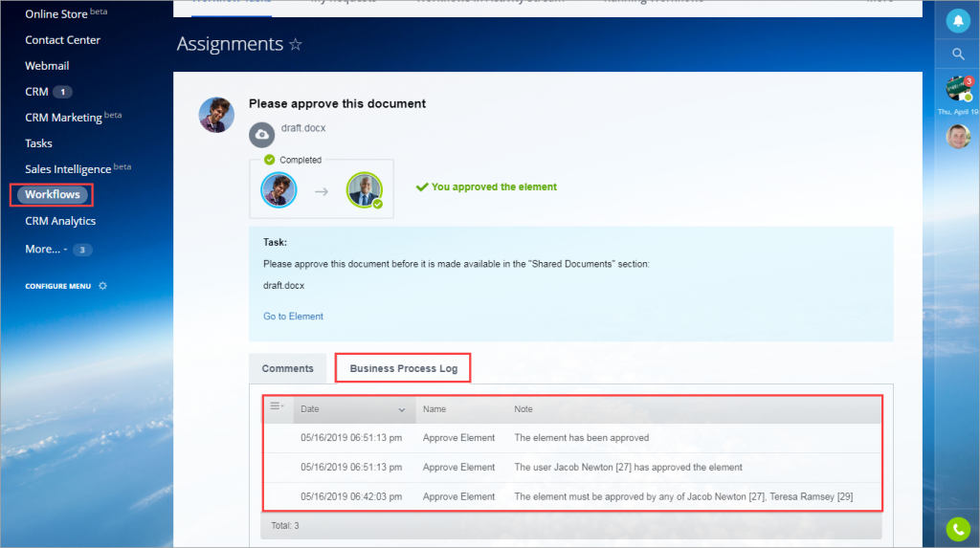
Task: Open the chat avatar with 3 badge
Action: pyautogui.click(x=958, y=89)
